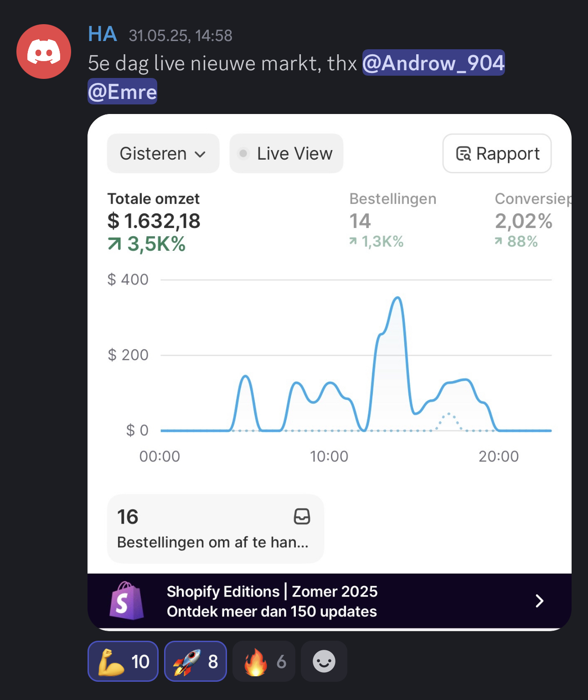Click the highest peak on revenue chart
This screenshot has width=588, height=700.
click(x=397, y=298)
